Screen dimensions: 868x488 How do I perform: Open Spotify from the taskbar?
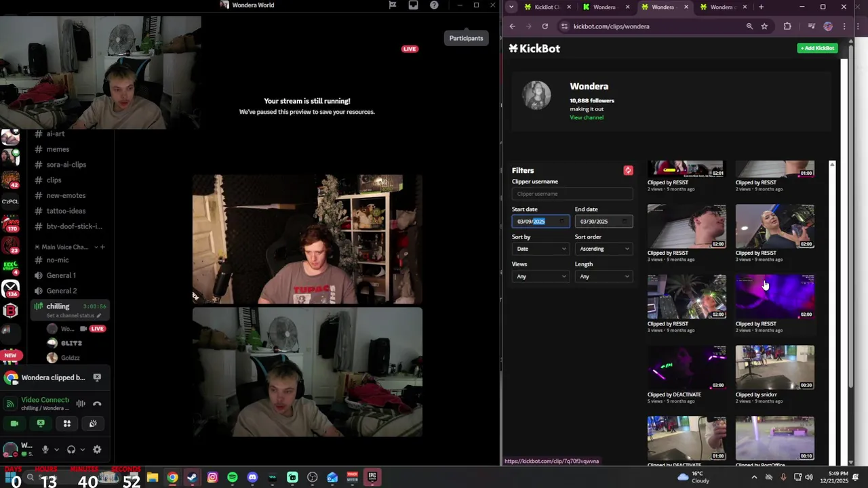click(x=233, y=477)
